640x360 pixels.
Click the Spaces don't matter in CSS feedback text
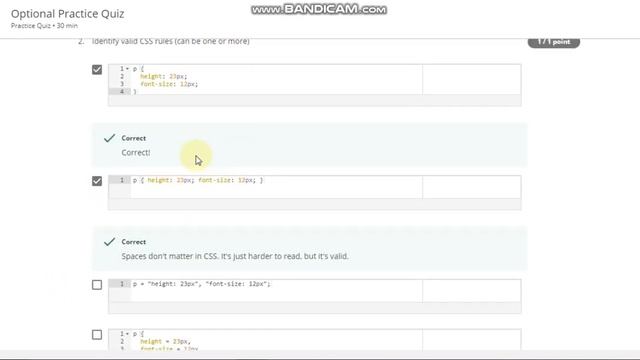point(235,256)
